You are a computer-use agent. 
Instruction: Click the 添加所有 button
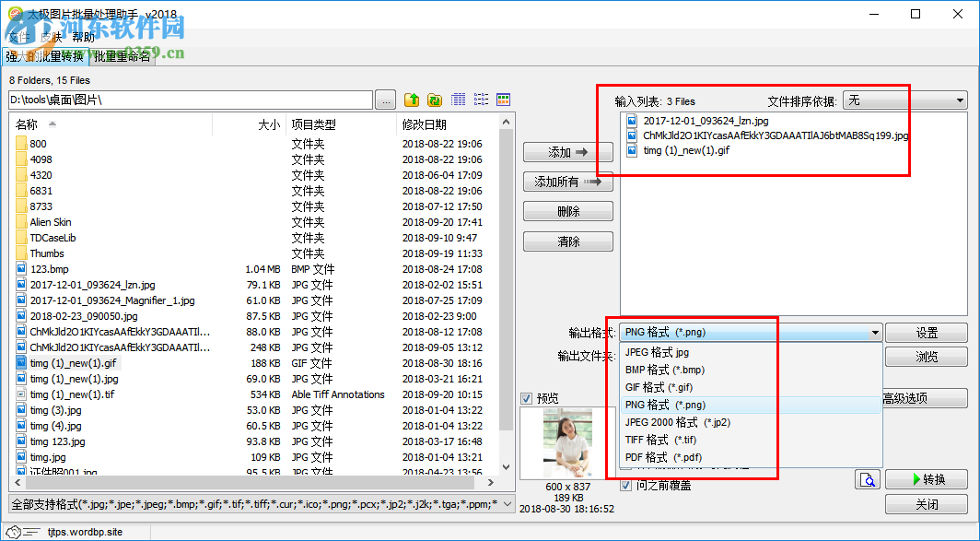tap(567, 182)
